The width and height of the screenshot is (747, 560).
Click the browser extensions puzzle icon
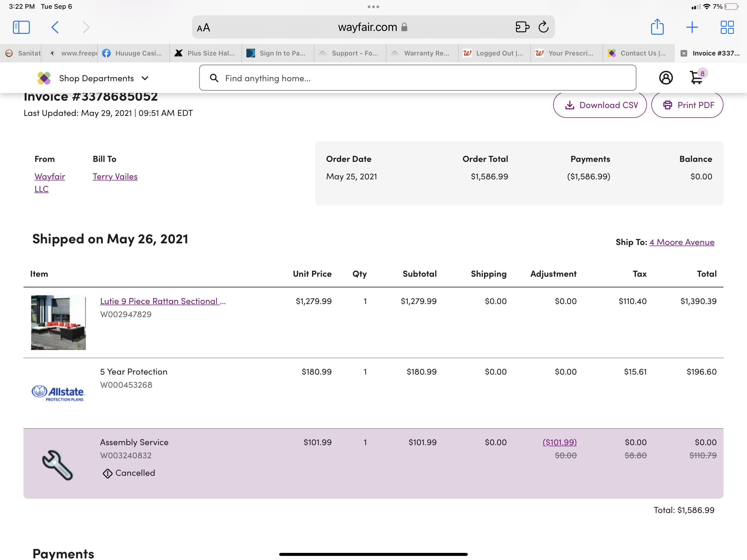[522, 27]
